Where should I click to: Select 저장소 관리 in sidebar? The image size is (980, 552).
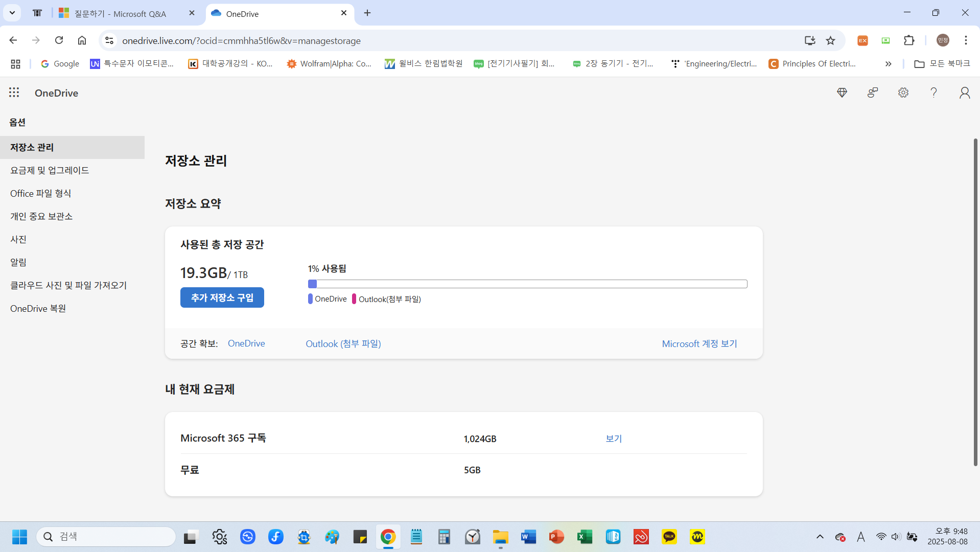(x=72, y=147)
